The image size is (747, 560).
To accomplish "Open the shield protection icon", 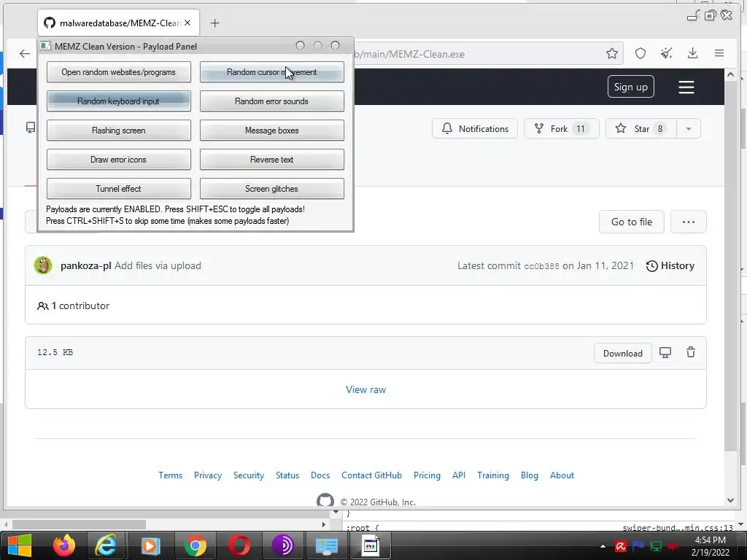I will 640,54.
